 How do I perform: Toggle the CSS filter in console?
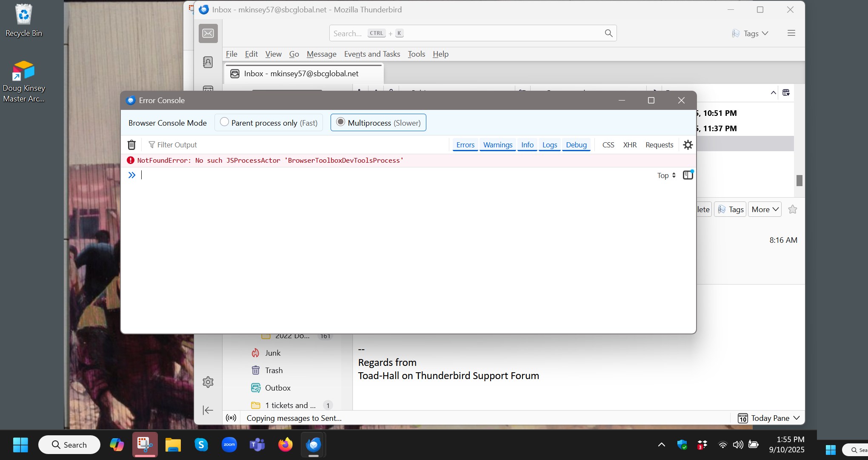point(608,145)
